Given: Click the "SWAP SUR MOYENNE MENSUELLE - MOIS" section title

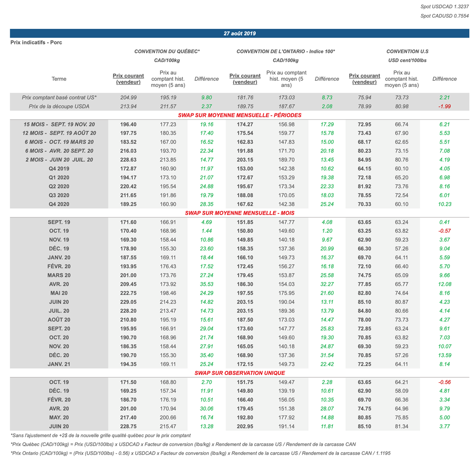Looking at the screenshot, I should click(239, 213).
